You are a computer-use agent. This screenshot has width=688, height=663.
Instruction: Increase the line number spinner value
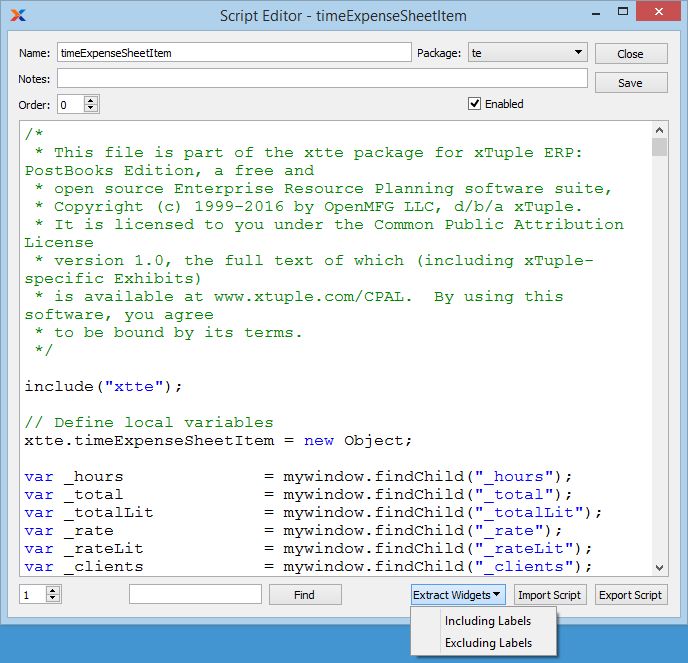click(53, 591)
